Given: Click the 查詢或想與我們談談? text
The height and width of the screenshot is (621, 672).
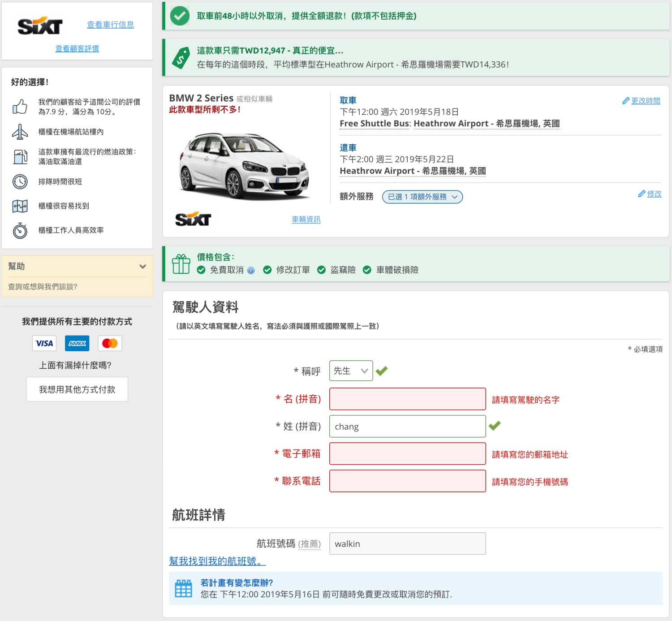Looking at the screenshot, I should point(43,287).
